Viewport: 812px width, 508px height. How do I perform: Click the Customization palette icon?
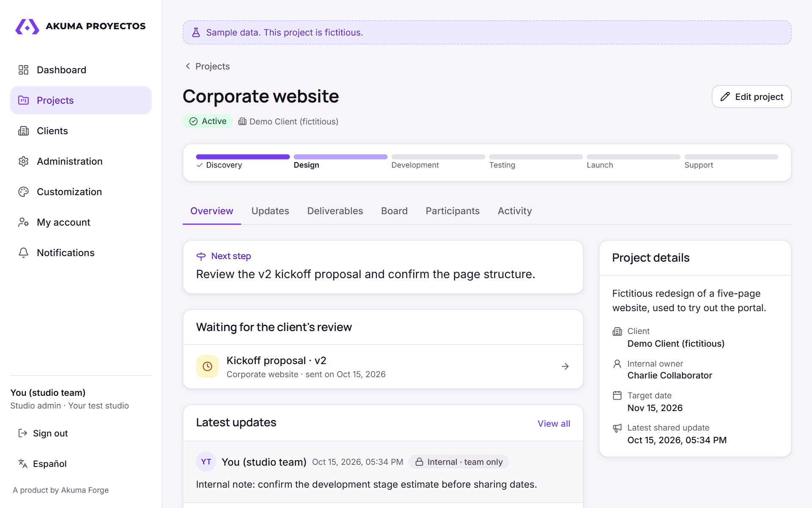(23, 192)
